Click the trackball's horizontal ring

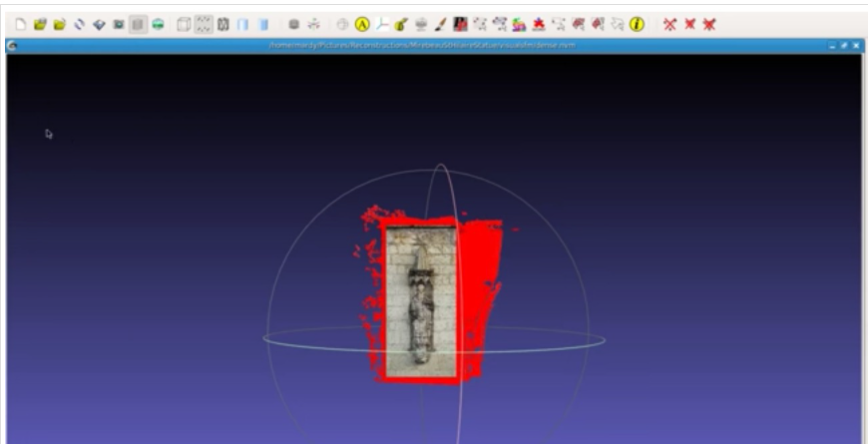[x=433, y=340]
